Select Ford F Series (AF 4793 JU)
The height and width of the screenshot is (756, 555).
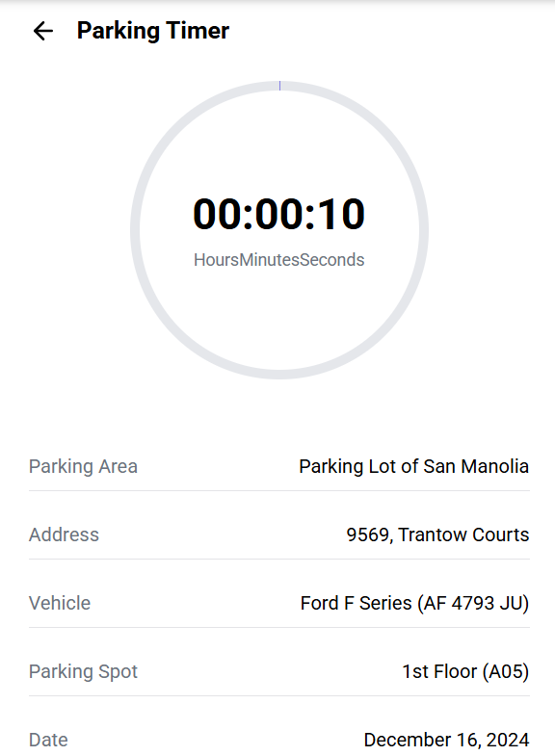coord(414,603)
